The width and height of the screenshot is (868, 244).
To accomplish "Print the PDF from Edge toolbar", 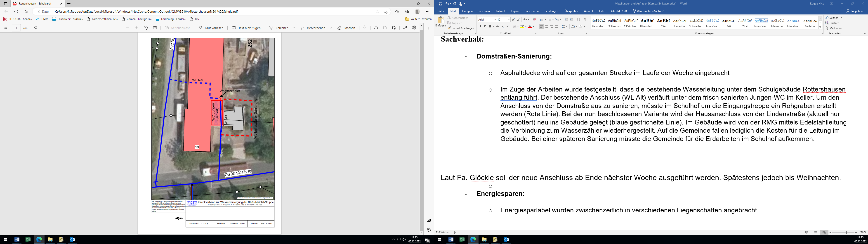I will (376, 28).
